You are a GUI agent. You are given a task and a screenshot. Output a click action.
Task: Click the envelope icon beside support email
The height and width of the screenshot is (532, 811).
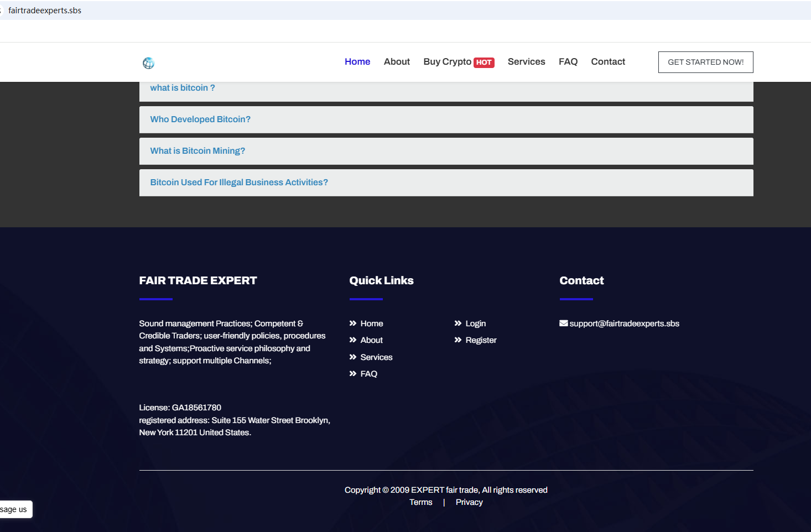click(x=563, y=324)
